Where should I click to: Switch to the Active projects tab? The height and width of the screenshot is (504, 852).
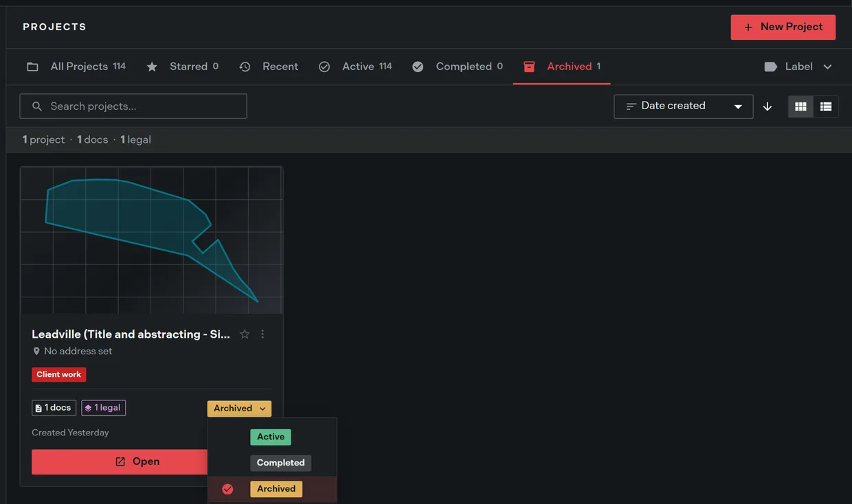click(355, 67)
